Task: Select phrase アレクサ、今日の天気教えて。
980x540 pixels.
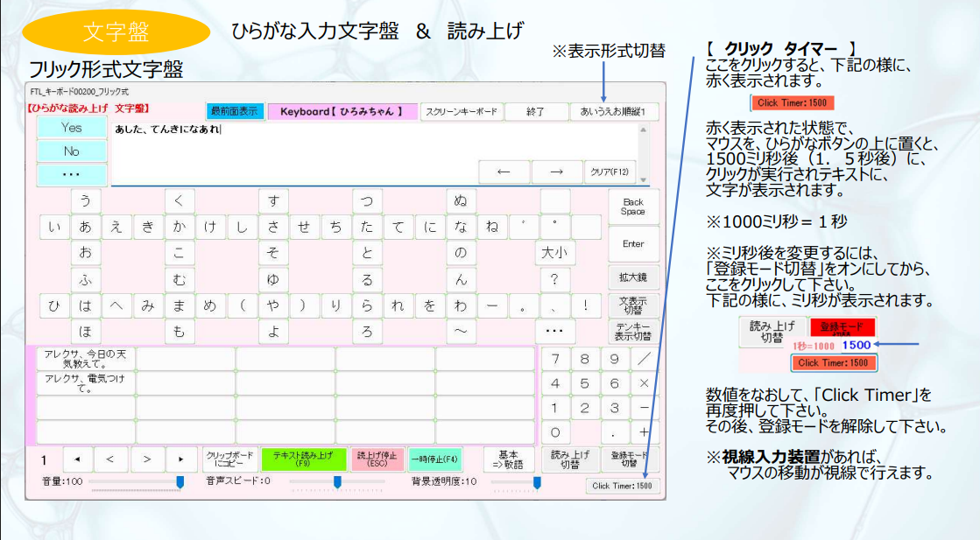Action: point(86,359)
